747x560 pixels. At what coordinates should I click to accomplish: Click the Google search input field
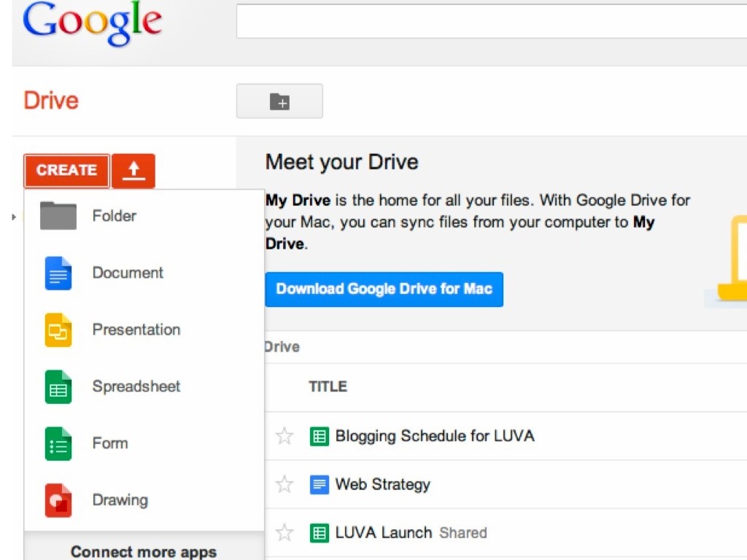(490, 22)
